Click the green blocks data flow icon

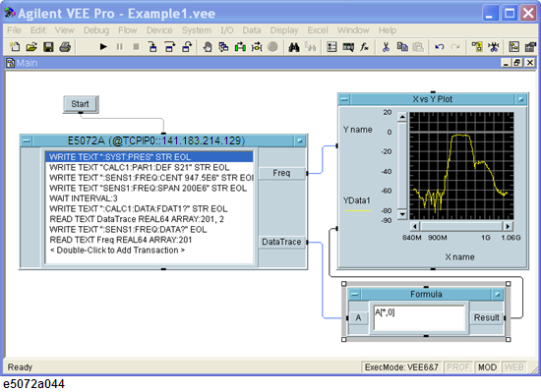(240, 47)
